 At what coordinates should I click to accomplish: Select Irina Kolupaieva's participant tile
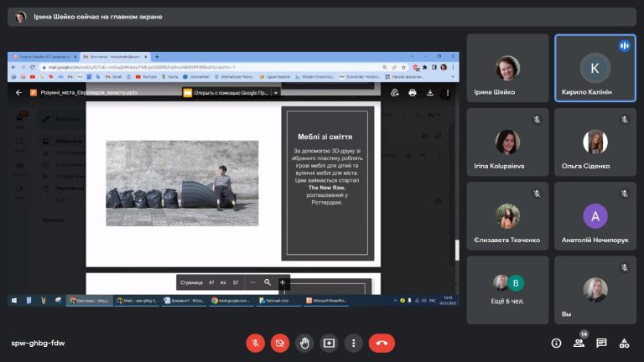tap(507, 142)
